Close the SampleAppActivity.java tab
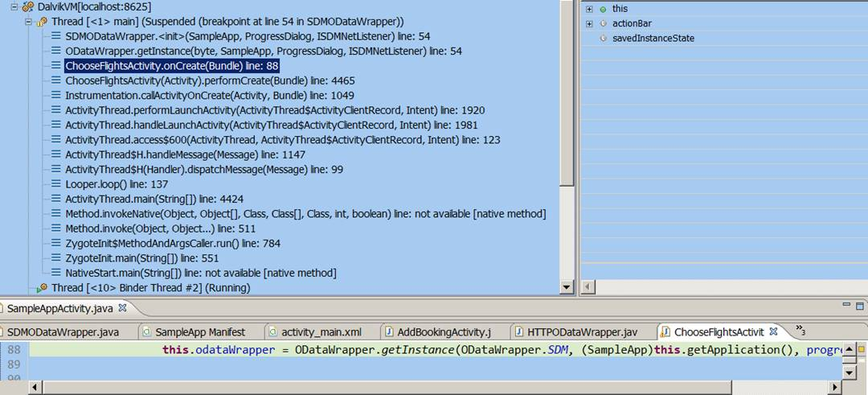The image size is (868, 395). [123, 307]
